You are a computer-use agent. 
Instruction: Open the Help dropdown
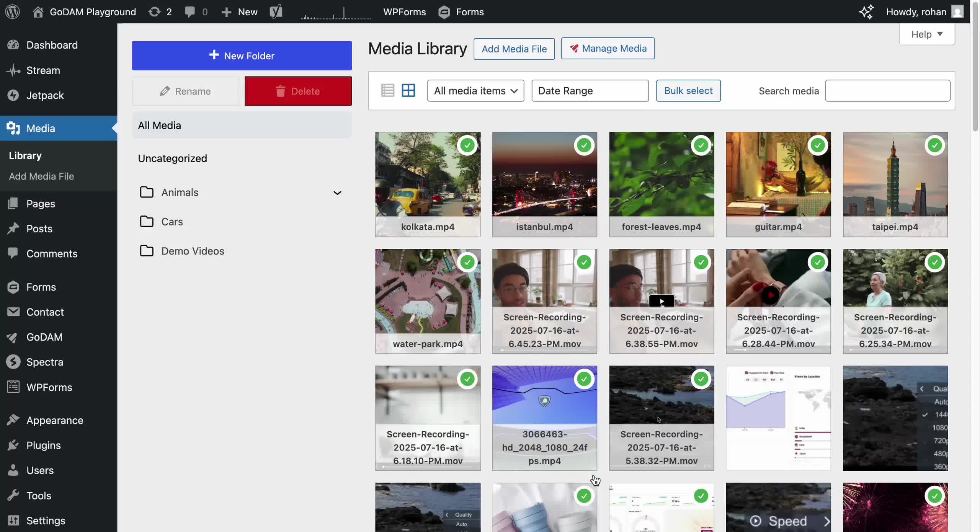click(x=927, y=34)
